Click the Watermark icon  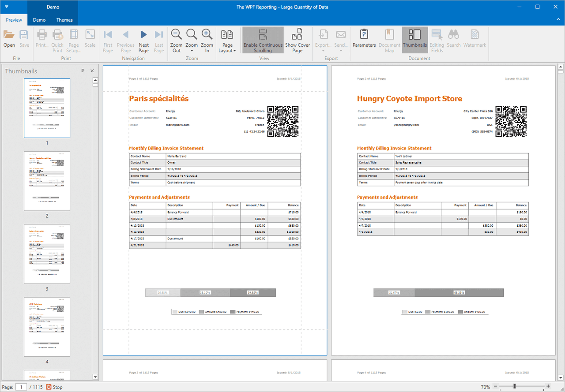475,35
